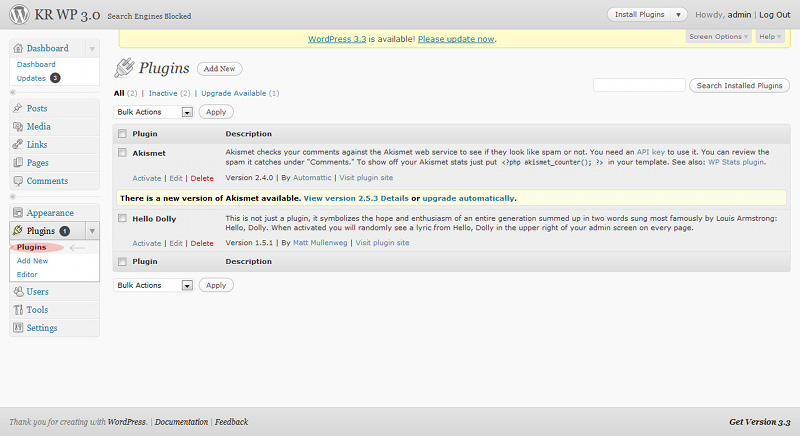
Task: Open the Comments menu
Action: [x=47, y=181]
